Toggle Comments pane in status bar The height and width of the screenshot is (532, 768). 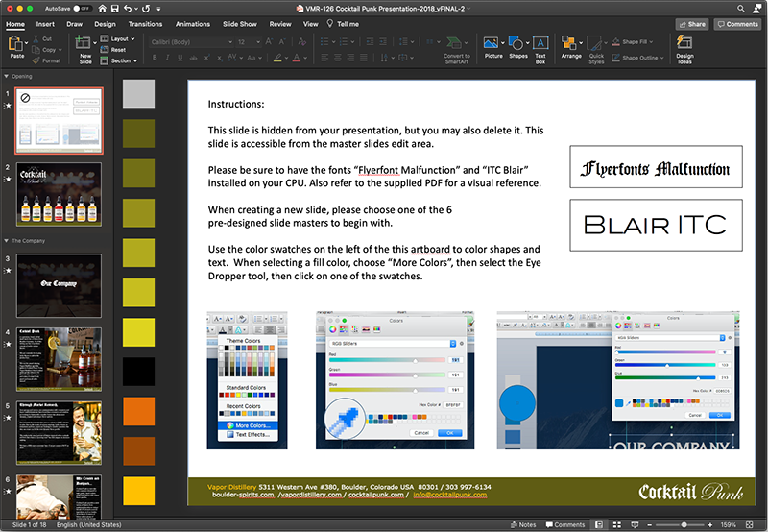click(x=565, y=524)
